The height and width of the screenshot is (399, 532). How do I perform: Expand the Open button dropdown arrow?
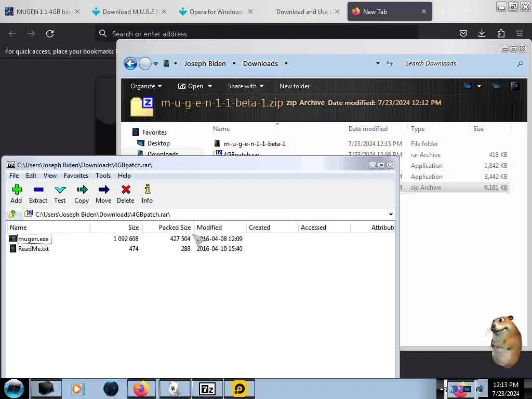pyautogui.click(x=210, y=86)
